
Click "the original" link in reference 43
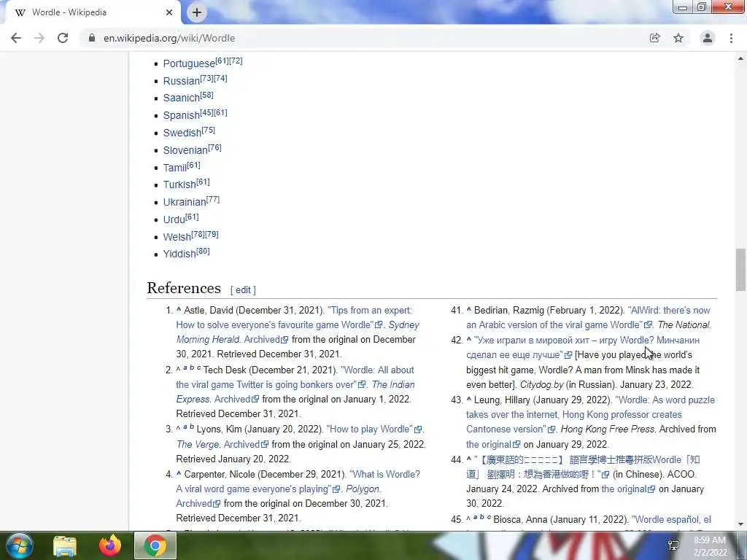489,444
